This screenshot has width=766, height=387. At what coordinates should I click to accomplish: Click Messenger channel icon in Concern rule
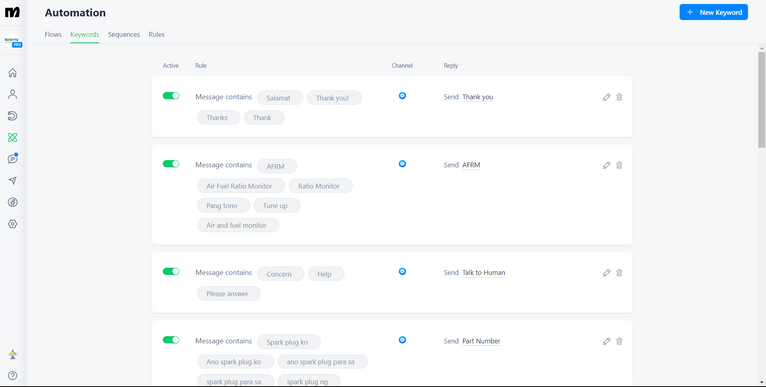pyautogui.click(x=402, y=271)
